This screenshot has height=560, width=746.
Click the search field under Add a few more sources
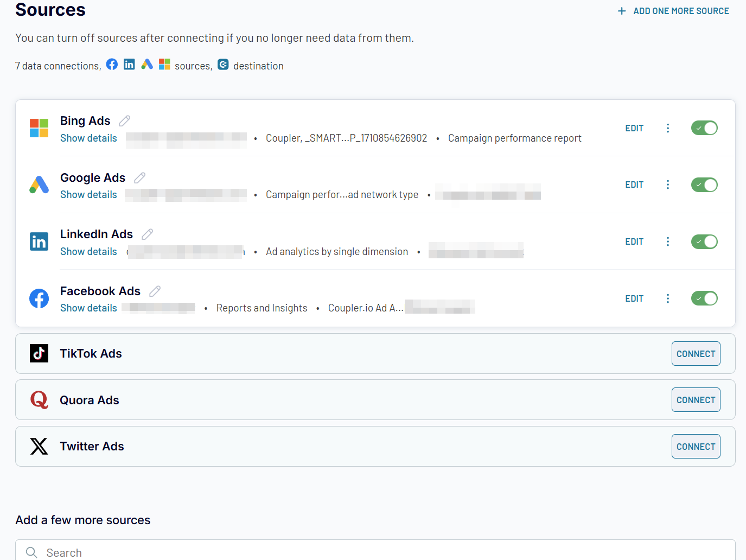point(217,551)
